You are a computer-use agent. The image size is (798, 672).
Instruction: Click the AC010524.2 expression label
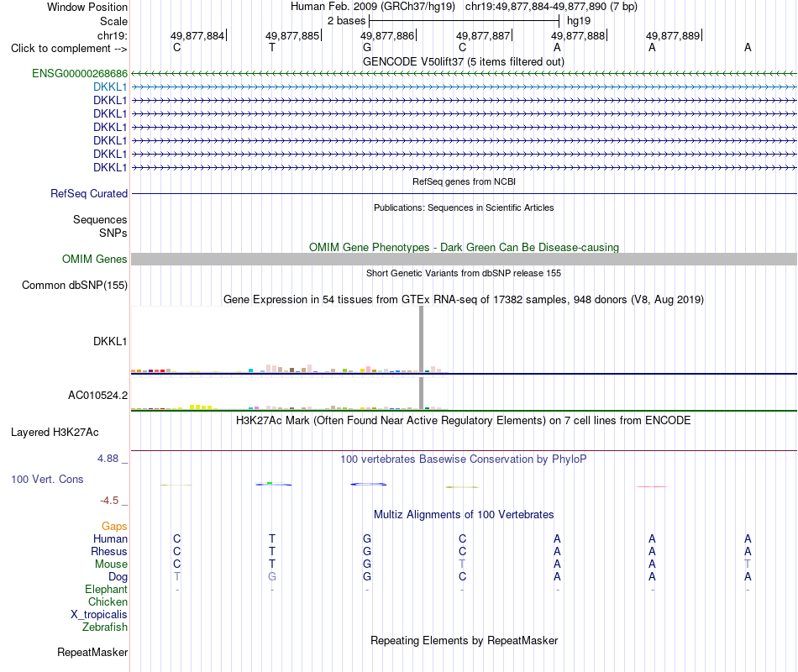pyautogui.click(x=97, y=395)
